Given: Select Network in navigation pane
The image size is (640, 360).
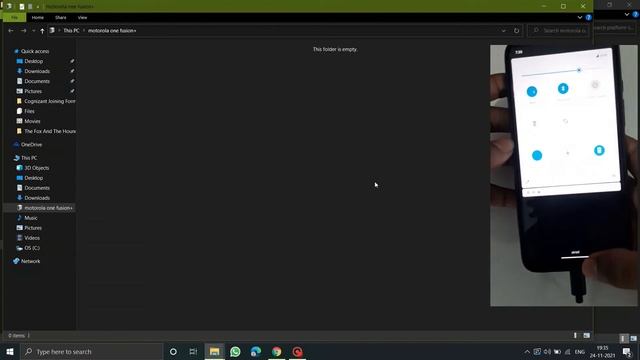Looking at the screenshot, I should pyautogui.click(x=30, y=261).
